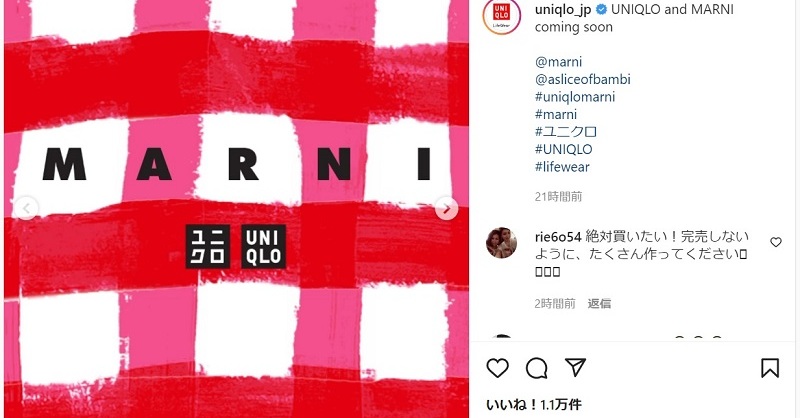Viewport: 800px width, 418px height.
Task: Open the #UNIQLO hashtag
Action: [x=564, y=149]
